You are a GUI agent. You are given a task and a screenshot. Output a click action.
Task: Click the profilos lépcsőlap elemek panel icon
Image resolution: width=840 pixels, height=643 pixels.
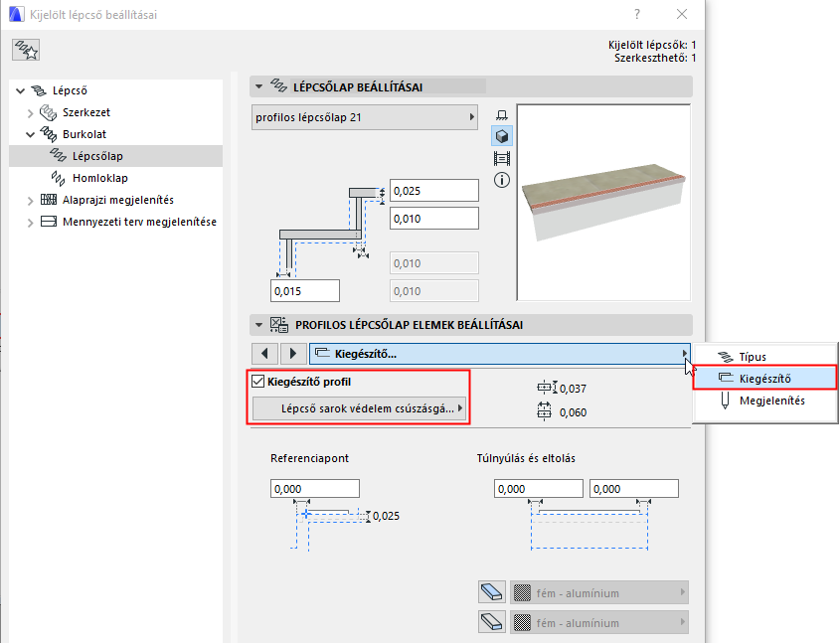[x=278, y=324]
